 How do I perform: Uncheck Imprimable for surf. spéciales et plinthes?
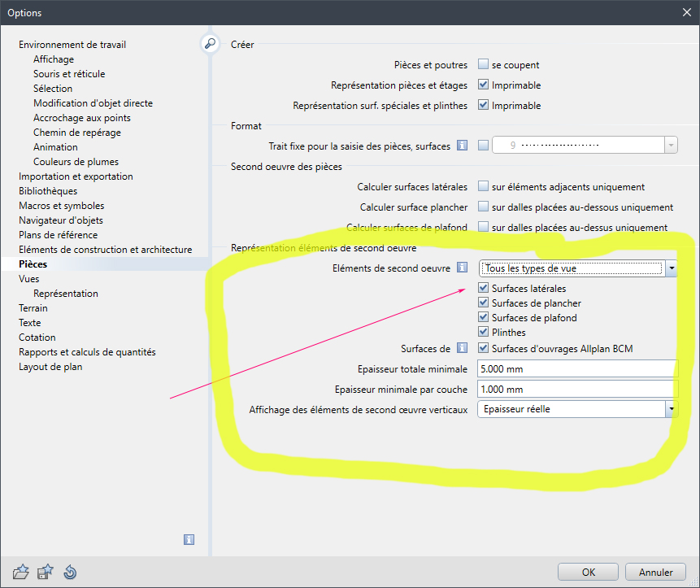point(483,105)
